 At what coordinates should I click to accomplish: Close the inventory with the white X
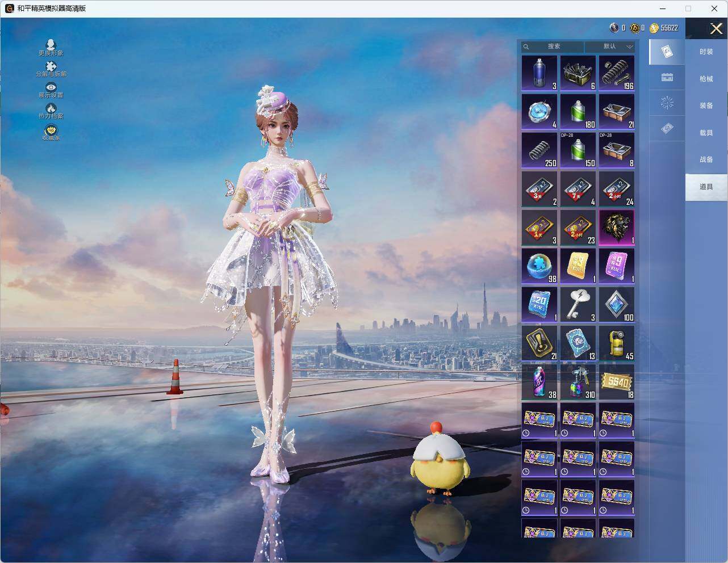tap(716, 28)
